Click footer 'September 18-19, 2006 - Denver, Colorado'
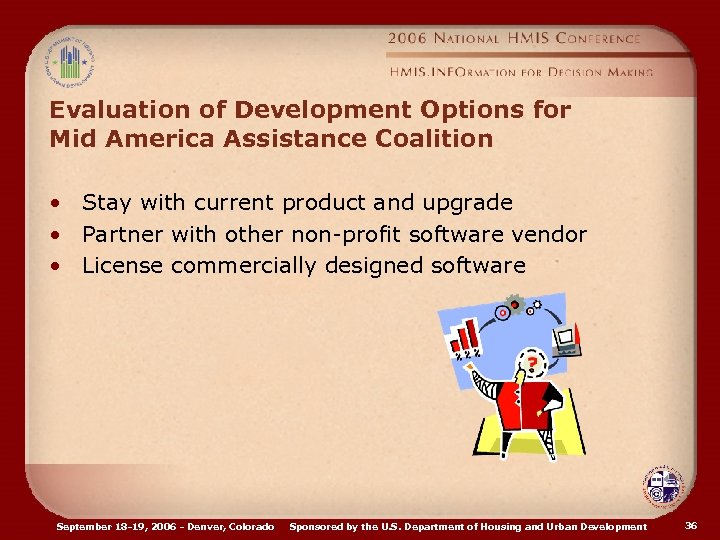The width and height of the screenshot is (720, 540). click(x=165, y=527)
